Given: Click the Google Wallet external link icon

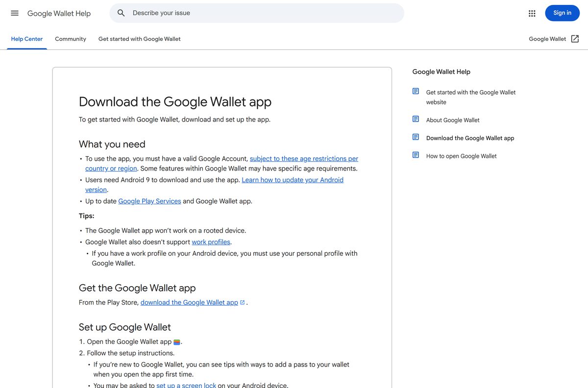Looking at the screenshot, I should click(x=575, y=39).
